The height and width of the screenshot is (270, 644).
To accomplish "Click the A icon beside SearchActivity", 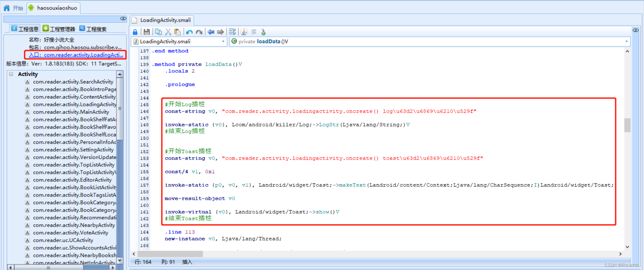I will [x=28, y=82].
